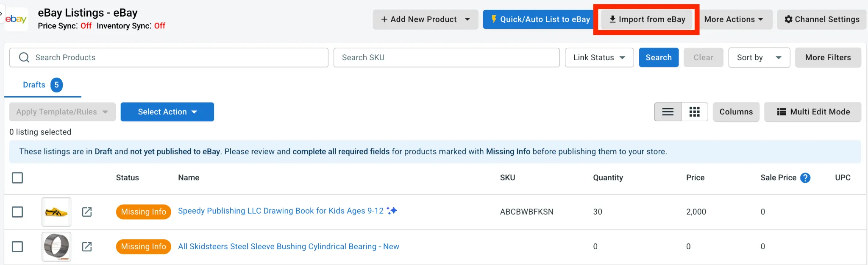Viewport: 868px width, 265px height.
Task: Open Channel Settings
Action: [822, 20]
